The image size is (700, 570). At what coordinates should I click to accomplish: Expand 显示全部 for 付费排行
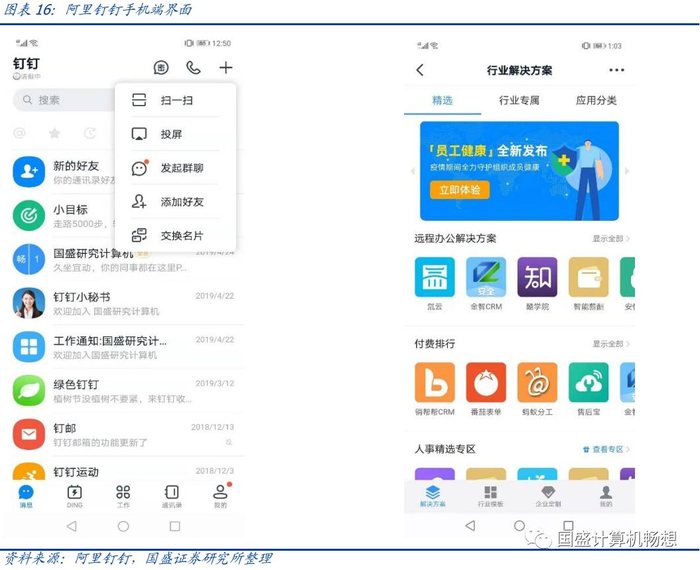tap(611, 344)
